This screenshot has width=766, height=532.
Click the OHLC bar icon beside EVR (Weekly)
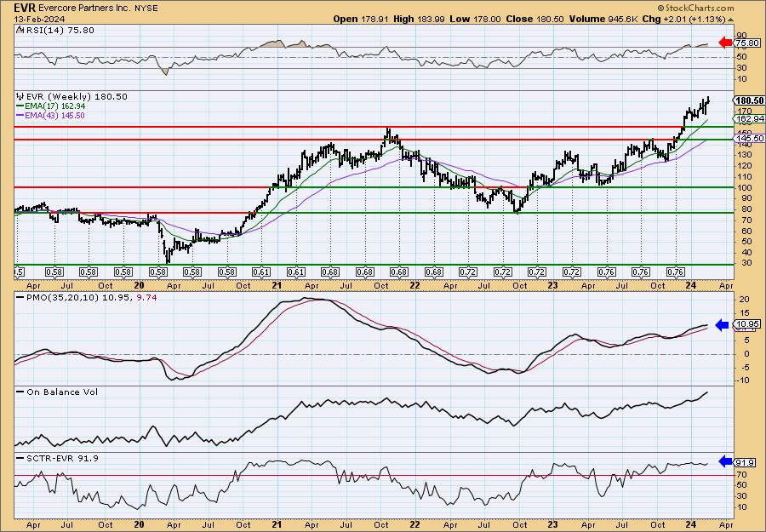(20, 96)
